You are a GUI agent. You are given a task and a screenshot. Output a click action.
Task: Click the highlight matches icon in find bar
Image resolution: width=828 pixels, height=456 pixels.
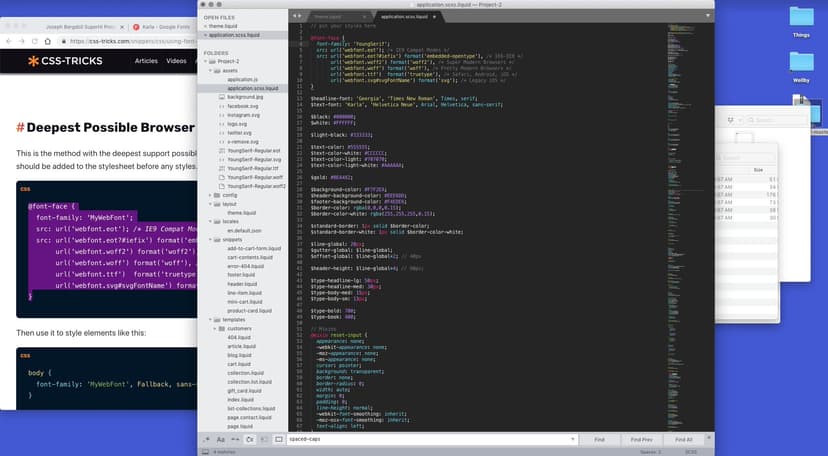point(278,439)
